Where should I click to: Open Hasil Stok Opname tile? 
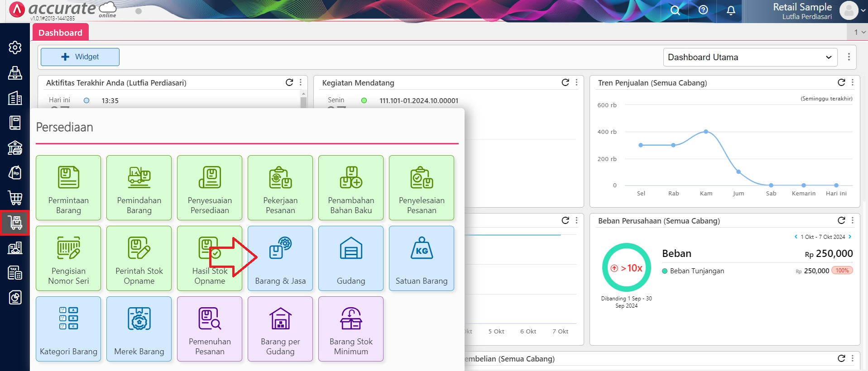tap(210, 258)
